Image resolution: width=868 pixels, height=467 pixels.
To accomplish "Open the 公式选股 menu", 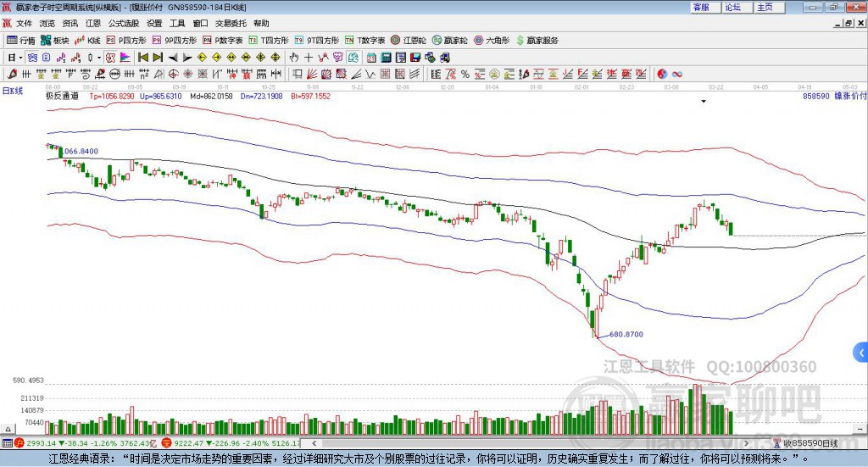I will pos(123,23).
